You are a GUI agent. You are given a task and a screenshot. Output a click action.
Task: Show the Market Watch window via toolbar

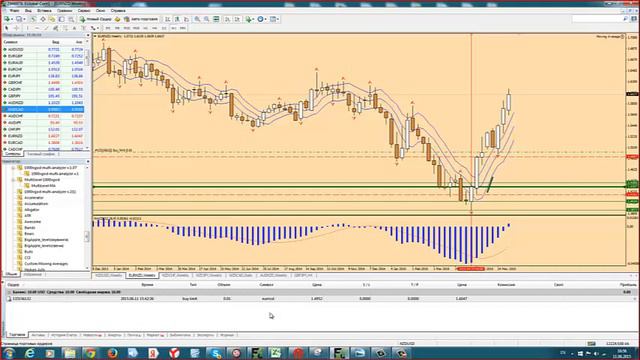(x=33, y=19)
